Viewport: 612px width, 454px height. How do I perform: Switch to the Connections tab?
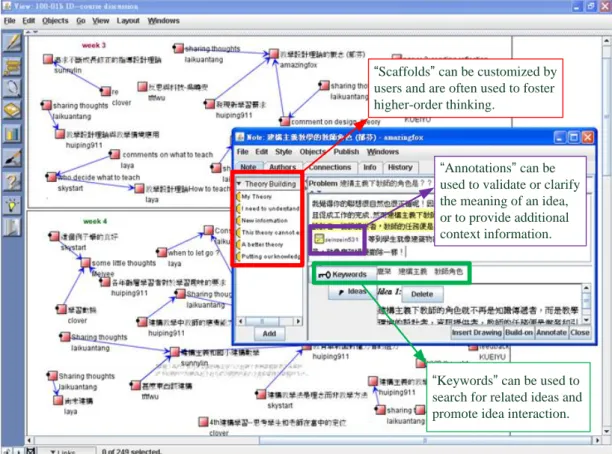[x=330, y=167]
